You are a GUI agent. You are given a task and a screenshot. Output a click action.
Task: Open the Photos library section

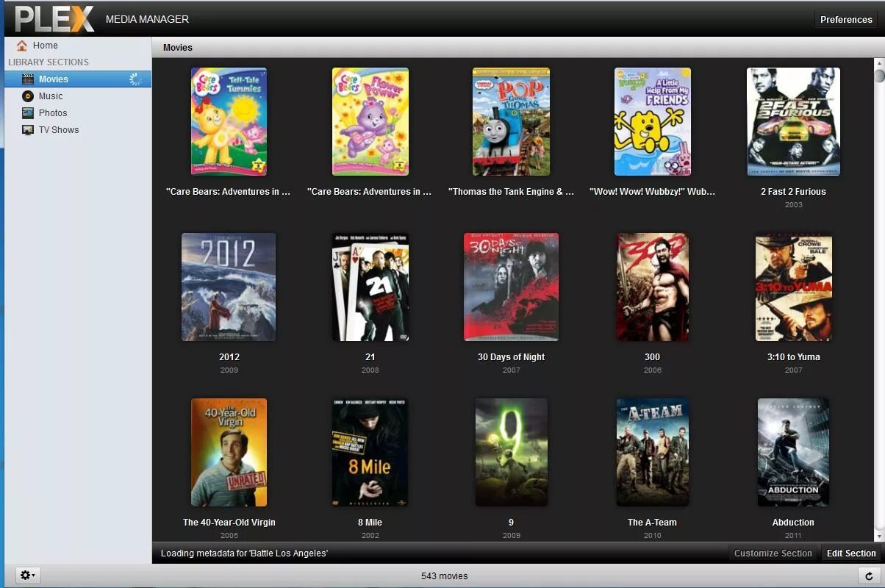coord(78,113)
